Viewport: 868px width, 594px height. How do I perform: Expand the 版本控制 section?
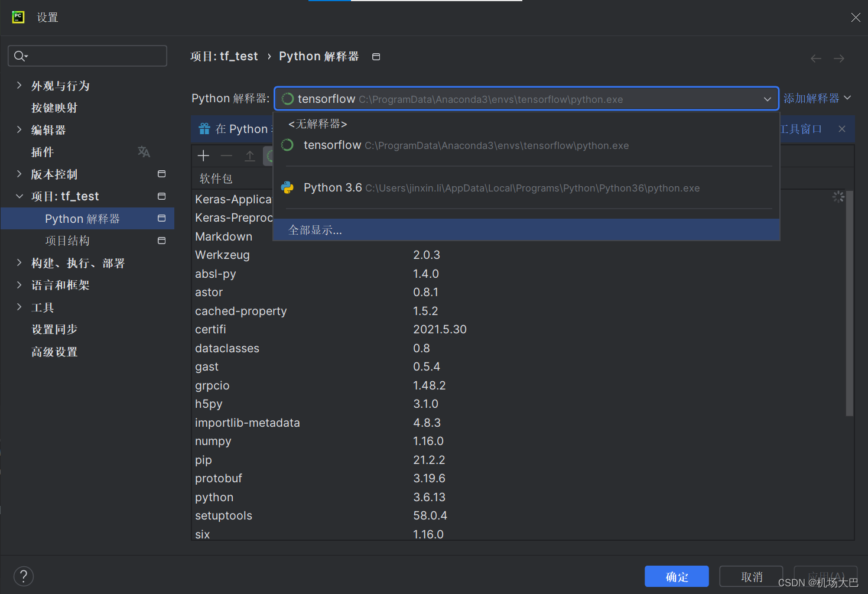pyautogui.click(x=19, y=174)
